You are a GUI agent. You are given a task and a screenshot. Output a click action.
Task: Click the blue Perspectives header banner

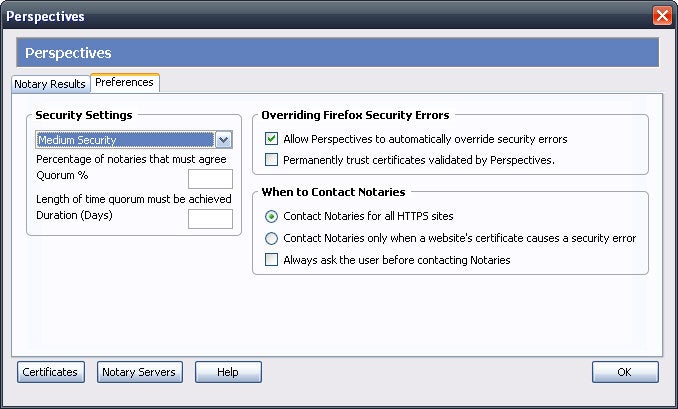tap(338, 52)
